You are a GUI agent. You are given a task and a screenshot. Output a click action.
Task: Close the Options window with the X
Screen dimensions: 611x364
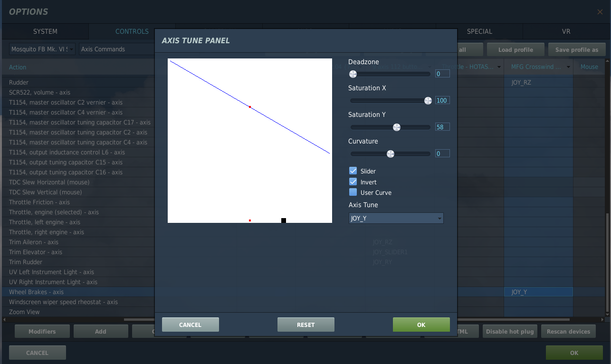(x=600, y=12)
